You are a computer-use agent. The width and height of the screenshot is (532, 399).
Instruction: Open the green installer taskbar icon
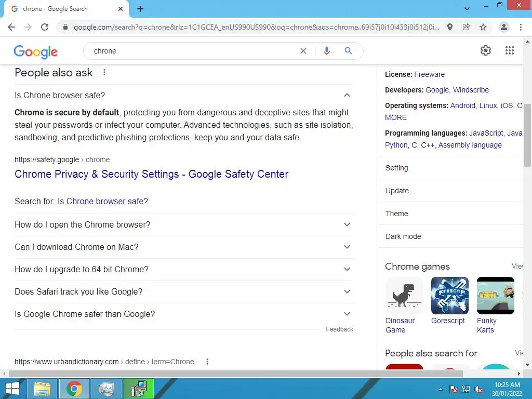pos(139,389)
